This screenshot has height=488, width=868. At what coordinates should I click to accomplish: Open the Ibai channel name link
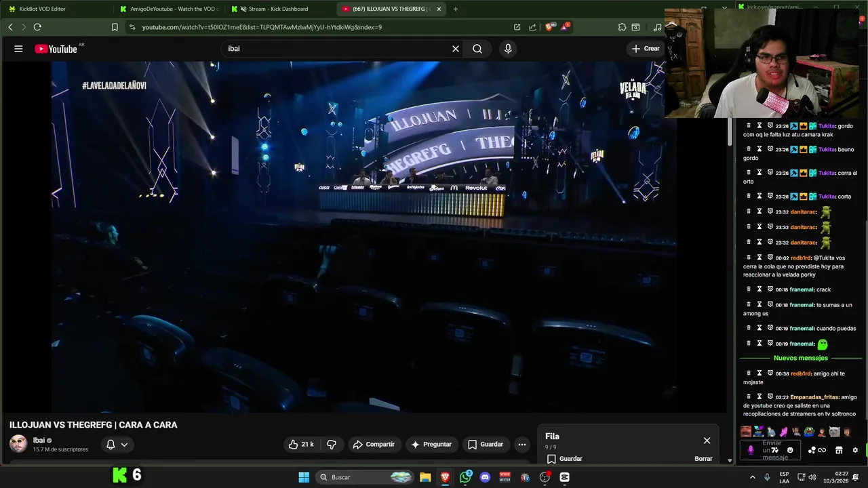click(39, 441)
